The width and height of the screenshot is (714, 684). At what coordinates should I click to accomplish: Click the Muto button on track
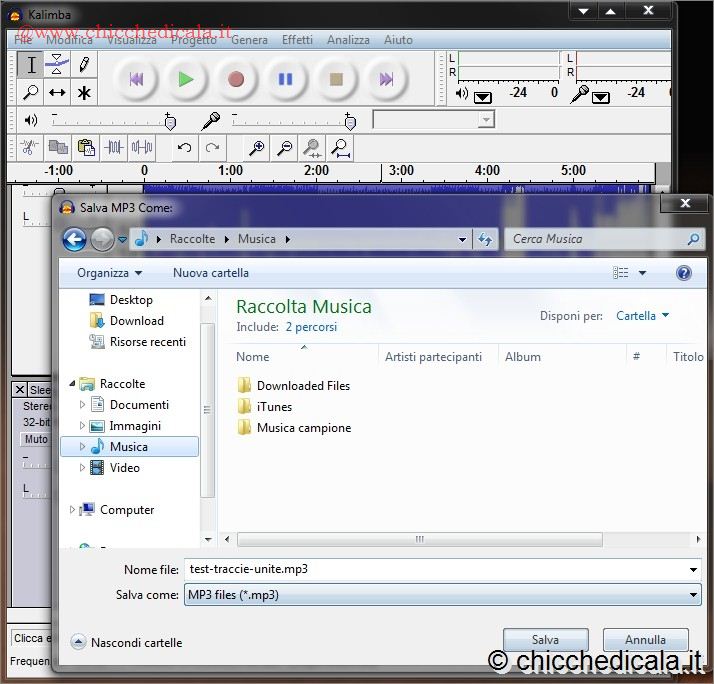pyautogui.click(x=36, y=439)
